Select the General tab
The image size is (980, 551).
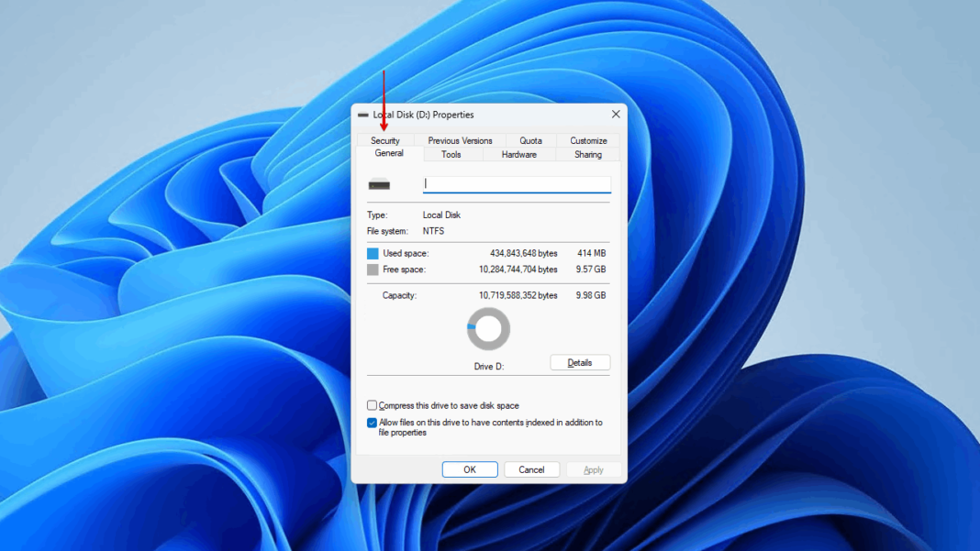[389, 154]
